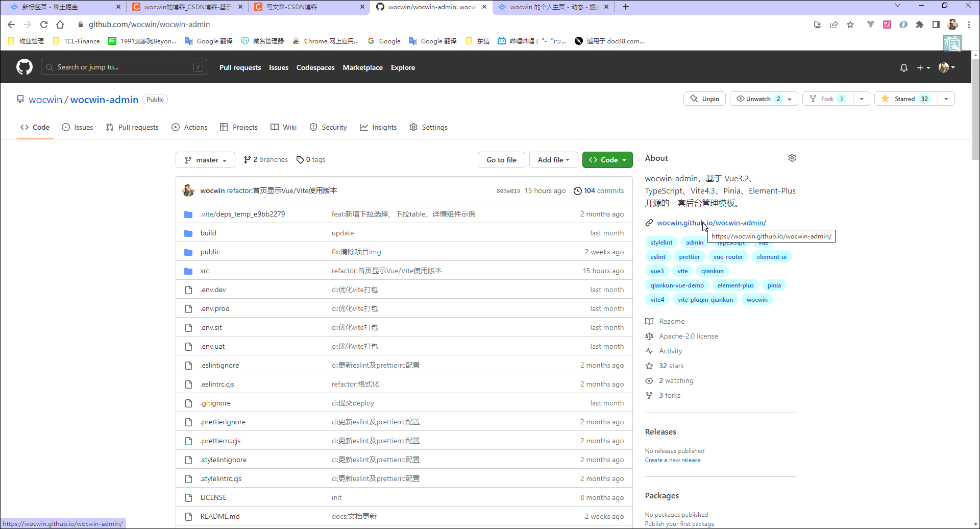The image size is (980, 529).
Task: Click Publish your first package link
Action: tap(679, 524)
